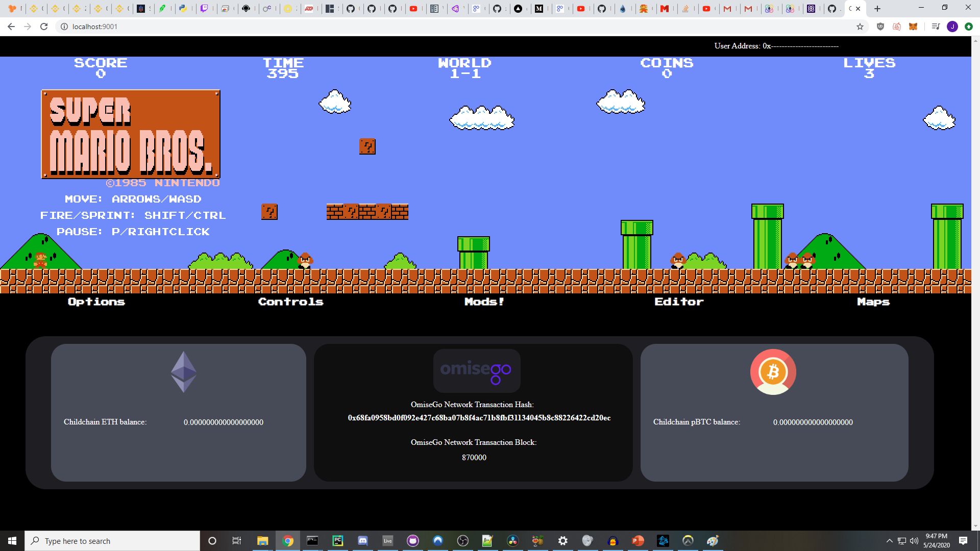
Task: Open Task View on the taskbar
Action: click(236, 541)
